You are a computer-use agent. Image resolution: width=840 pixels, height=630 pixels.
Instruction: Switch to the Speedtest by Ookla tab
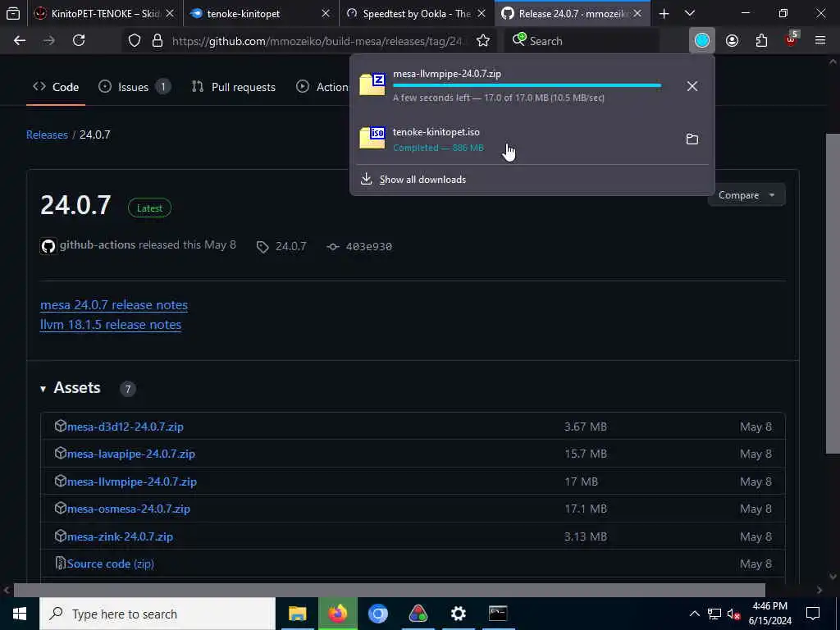coord(416,13)
